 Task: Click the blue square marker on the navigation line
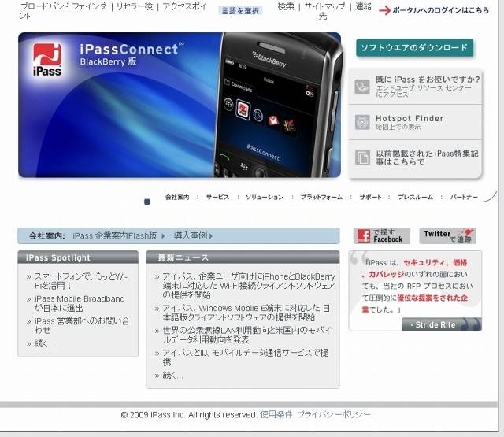(147, 202)
